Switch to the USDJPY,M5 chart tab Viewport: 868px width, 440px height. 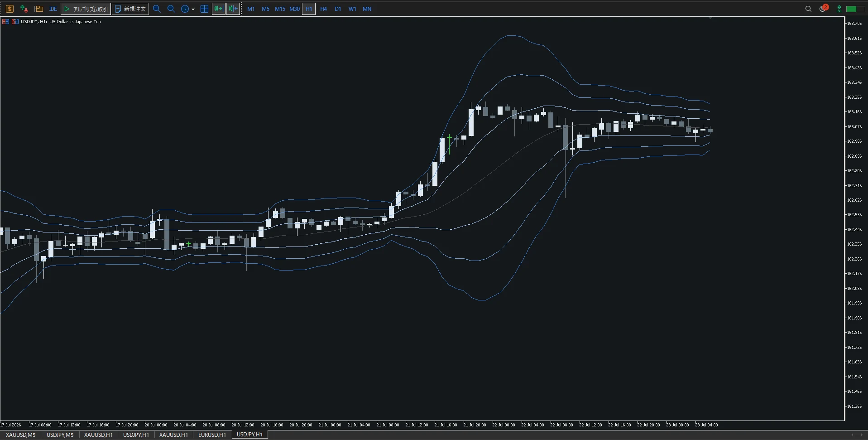pyautogui.click(x=60, y=435)
